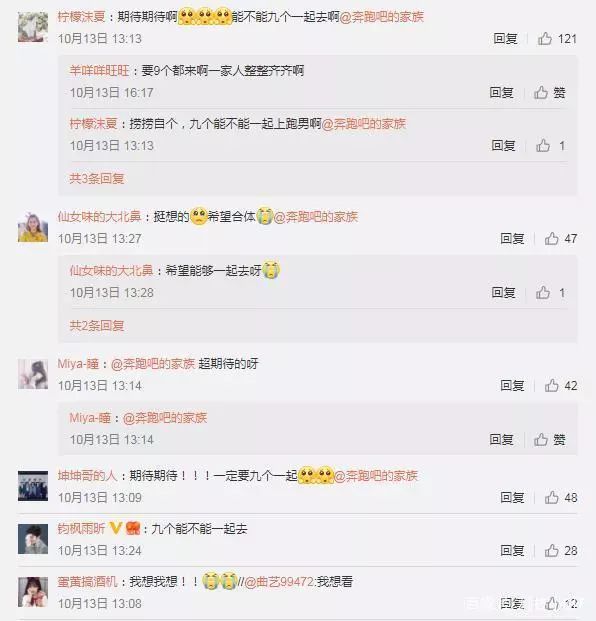This screenshot has height=621, width=596.
Task: Open 仙女味的大北鼻's avatar picture
Action: point(33,227)
